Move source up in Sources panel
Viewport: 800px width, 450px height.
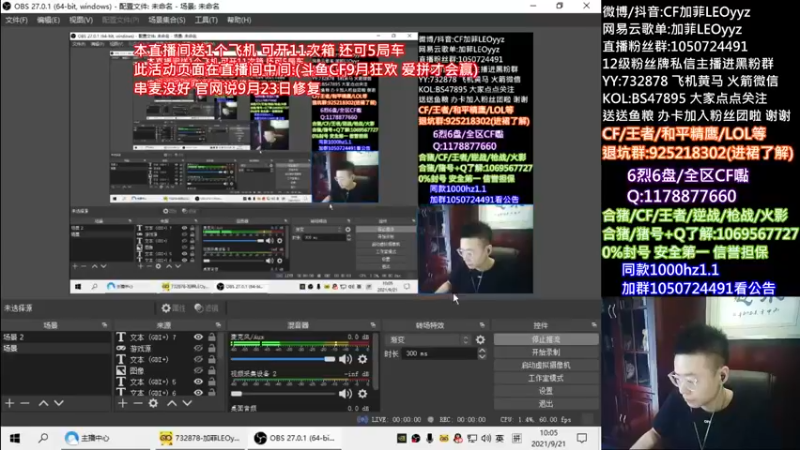click(172, 403)
